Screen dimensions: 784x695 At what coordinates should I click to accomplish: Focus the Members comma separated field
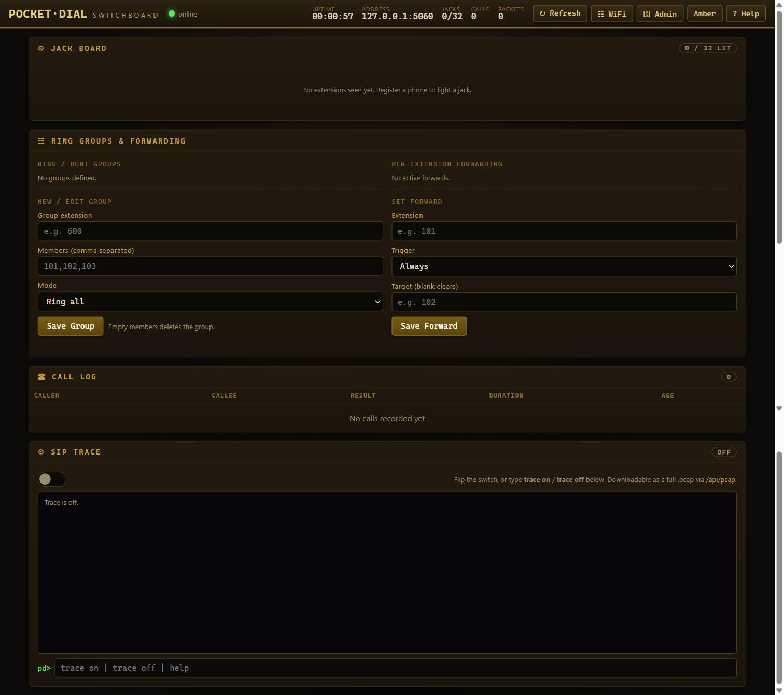[x=210, y=266]
